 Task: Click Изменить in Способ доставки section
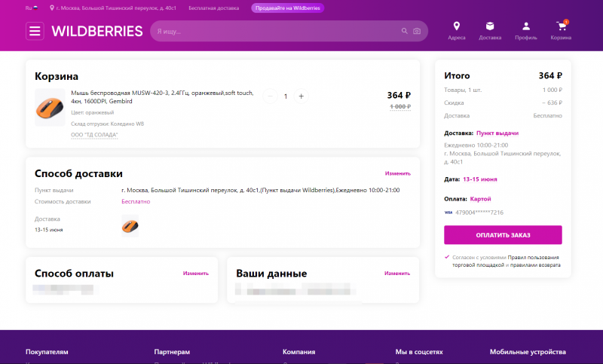click(398, 173)
